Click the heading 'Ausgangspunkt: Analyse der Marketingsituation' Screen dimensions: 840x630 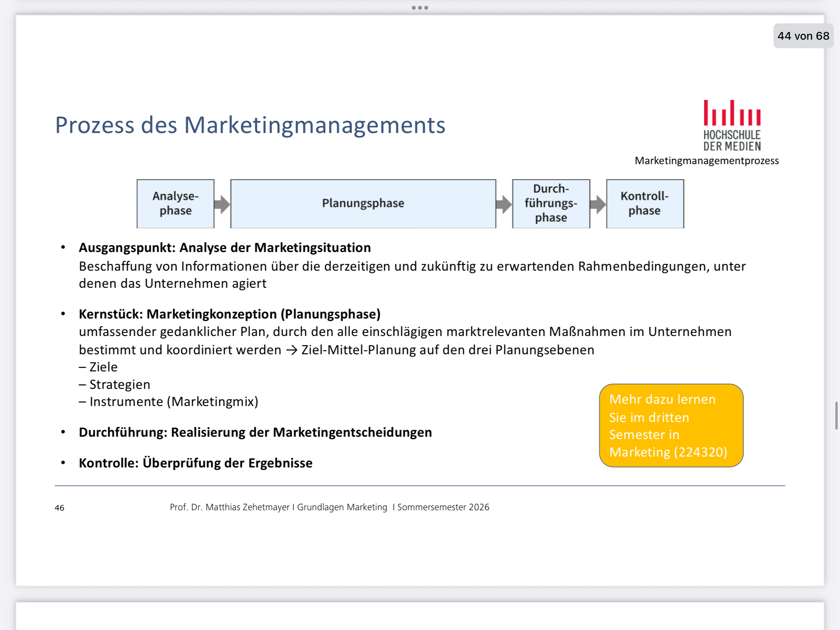[x=225, y=248]
